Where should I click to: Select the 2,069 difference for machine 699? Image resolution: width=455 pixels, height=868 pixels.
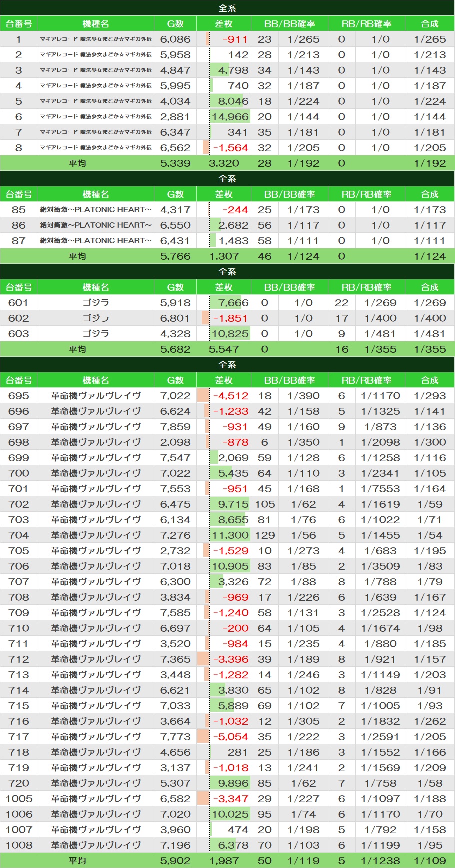pyautogui.click(x=233, y=458)
